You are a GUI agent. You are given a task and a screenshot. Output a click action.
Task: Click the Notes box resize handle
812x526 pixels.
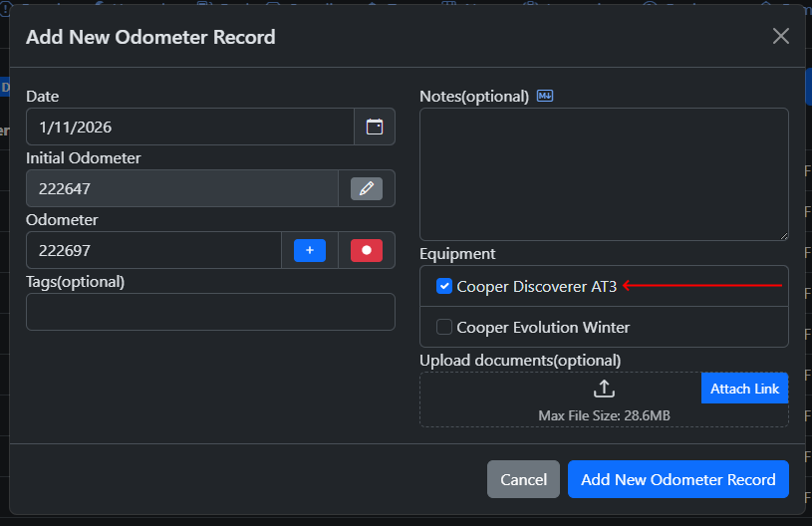tap(783, 235)
